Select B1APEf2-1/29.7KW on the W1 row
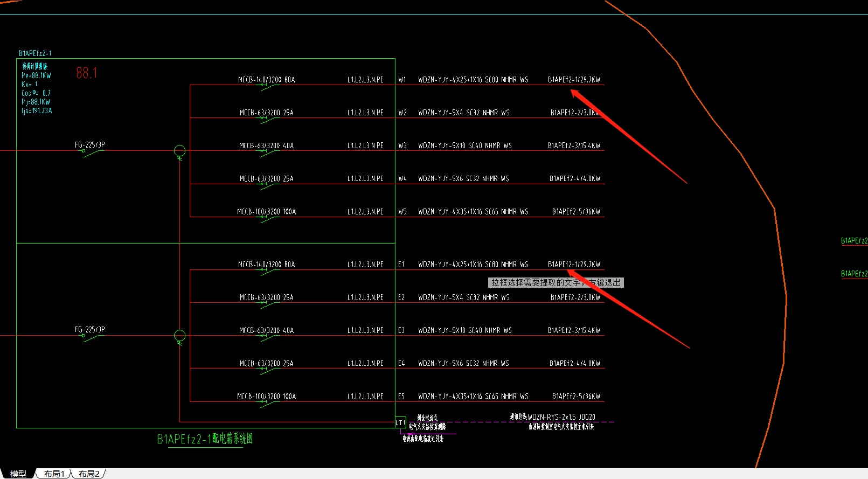 pyautogui.click(x=574, y=80)
